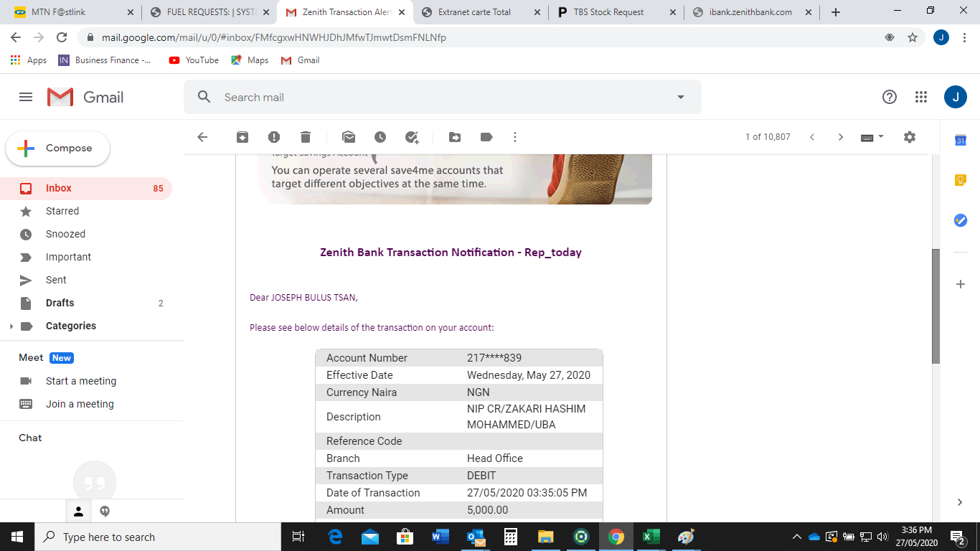This screenshot has height=551, width=980.
Task: Click the search magnifier icon in Gmail
Action: (x=204, y=97)
